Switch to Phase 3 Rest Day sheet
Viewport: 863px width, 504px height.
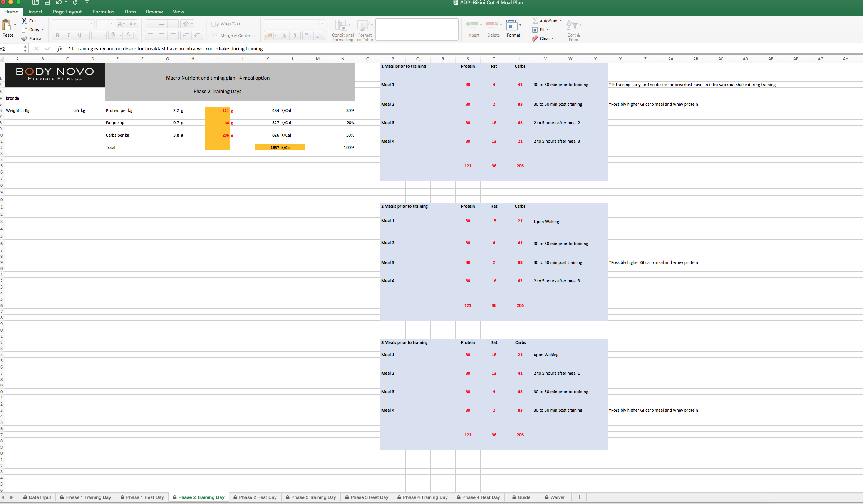[367, 497]
